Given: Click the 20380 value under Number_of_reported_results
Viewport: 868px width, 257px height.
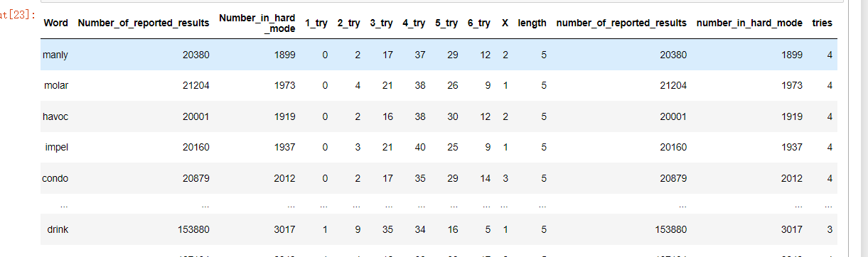Looking at the screenshot, I should pos(195,55).
